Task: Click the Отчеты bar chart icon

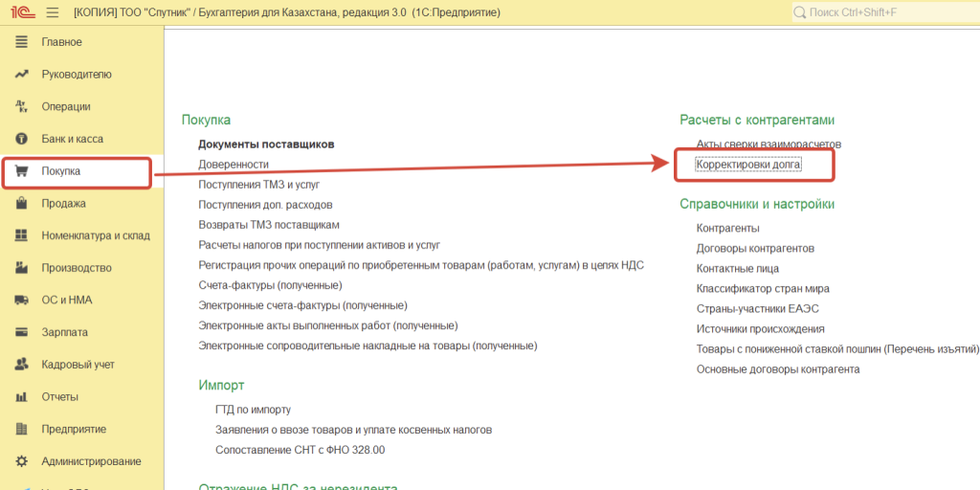Action: pyautogui.click(x=21, y=397)
